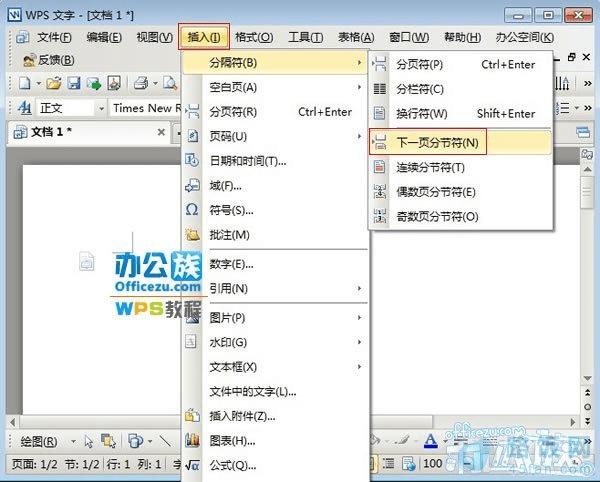Choose 奇数页分节符(O) section break
This screenshot has height=482, width=600.
click(x=461, y=217)
